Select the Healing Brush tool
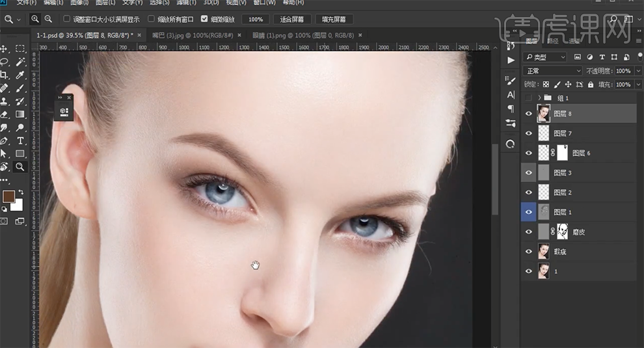This screenshot has height=348, width=644. 5,88
